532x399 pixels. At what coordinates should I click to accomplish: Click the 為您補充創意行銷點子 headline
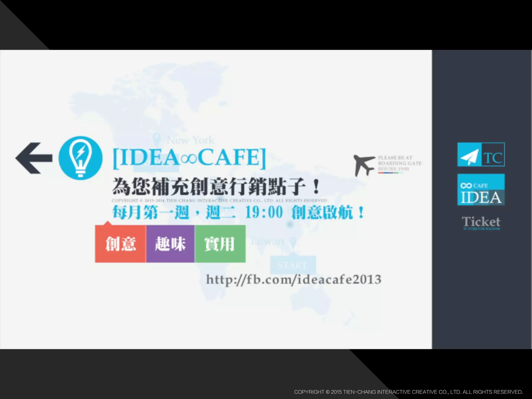click(x=216, y=186)
